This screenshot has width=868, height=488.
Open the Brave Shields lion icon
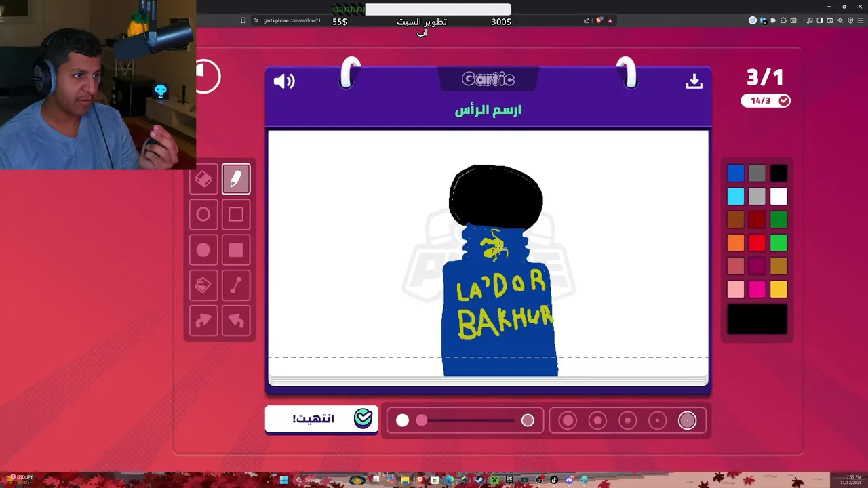[x=599, y=20]
